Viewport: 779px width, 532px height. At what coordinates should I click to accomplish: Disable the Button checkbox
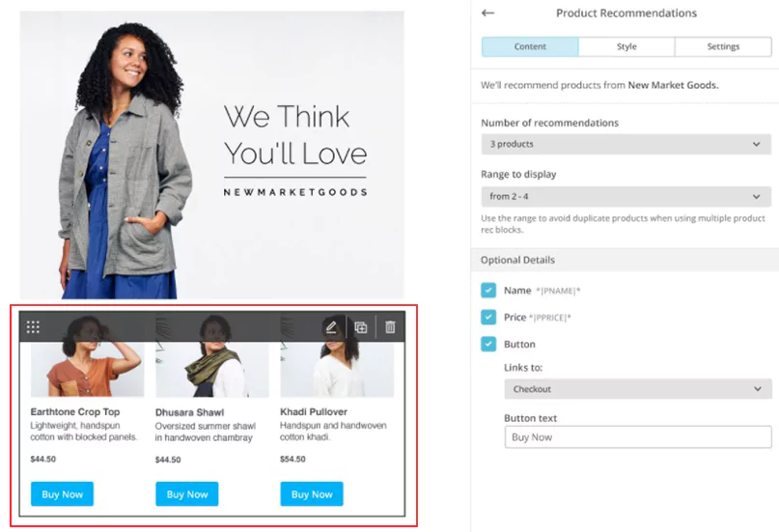(x=488, y=344)
